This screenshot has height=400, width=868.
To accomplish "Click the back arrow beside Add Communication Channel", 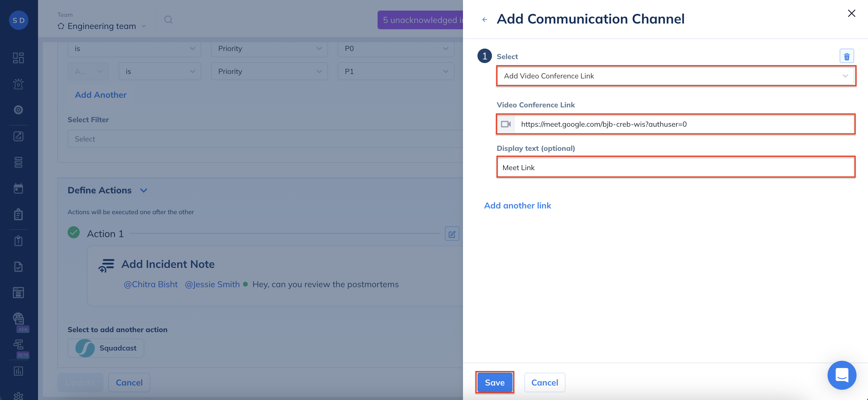I will point(484,20).
